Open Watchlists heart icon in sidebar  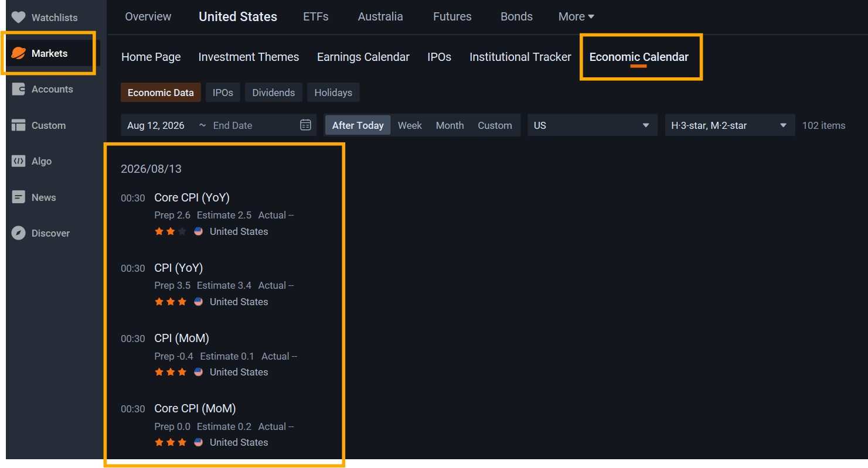tap(19, 18)
